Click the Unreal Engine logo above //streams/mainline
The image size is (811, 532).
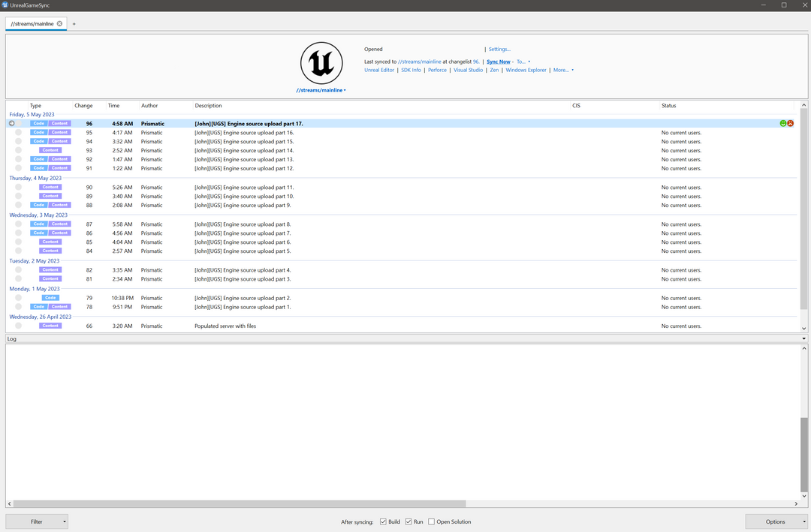[x=321, y=63]
